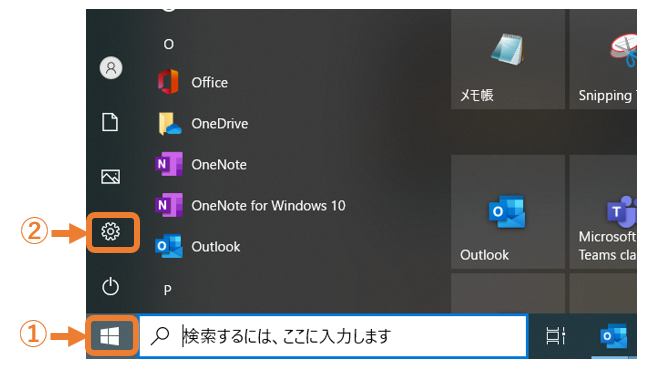The width and height of the screenshot is (645, 368).
Task: Click into the taskbar search box
Action: point(333,336)
